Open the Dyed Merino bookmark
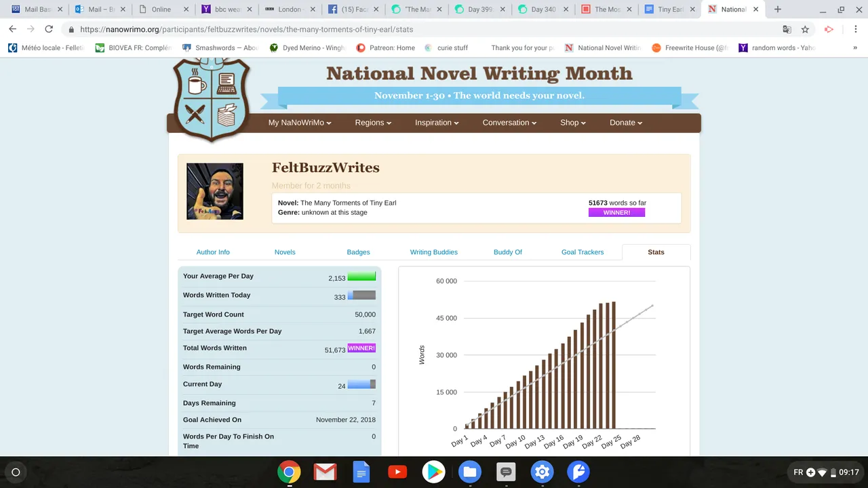 pyautogui.click(x=307, y=48)
